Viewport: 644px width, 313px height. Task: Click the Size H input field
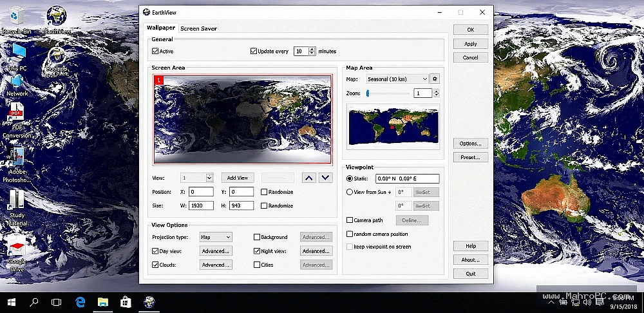(241, 205)
